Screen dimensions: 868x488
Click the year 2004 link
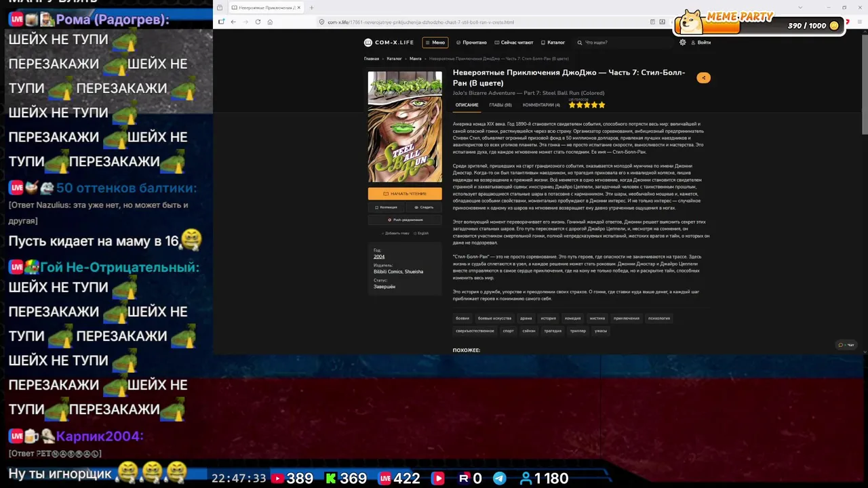pos(379,257)
